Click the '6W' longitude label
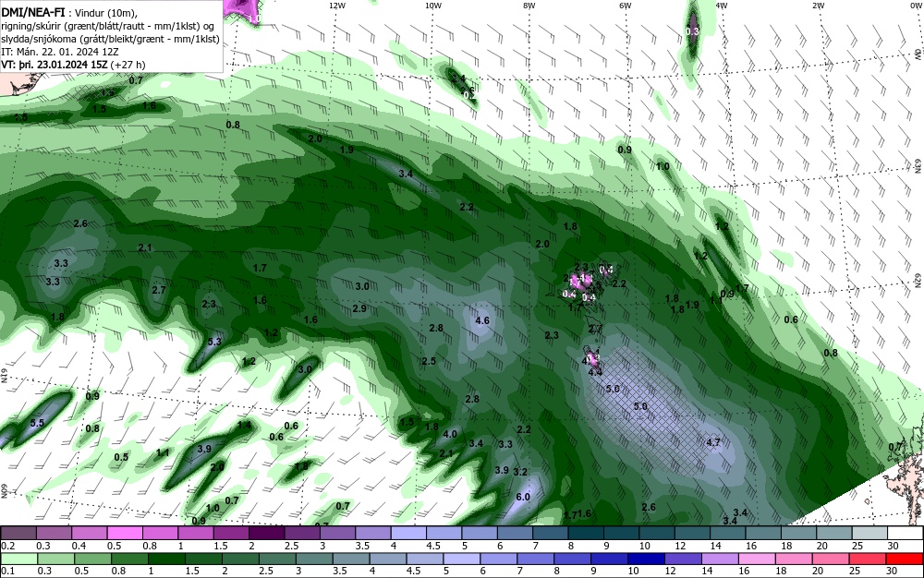924x578 pixels. (x=626, y=6)
